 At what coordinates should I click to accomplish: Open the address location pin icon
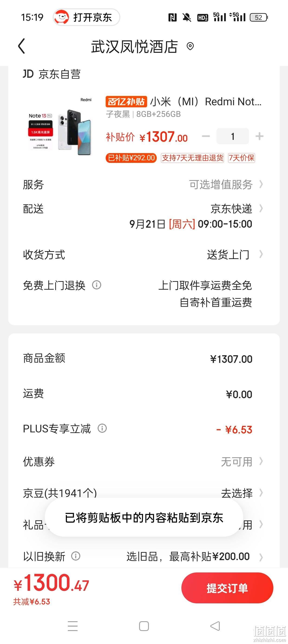pyautogui.click(x=190, y=46)
